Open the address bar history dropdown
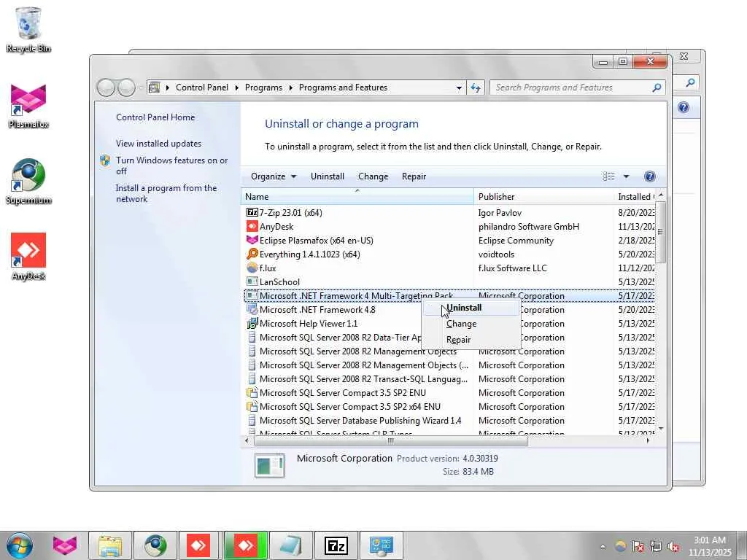This screenshot has height=560, width=747. coord(459,88)
